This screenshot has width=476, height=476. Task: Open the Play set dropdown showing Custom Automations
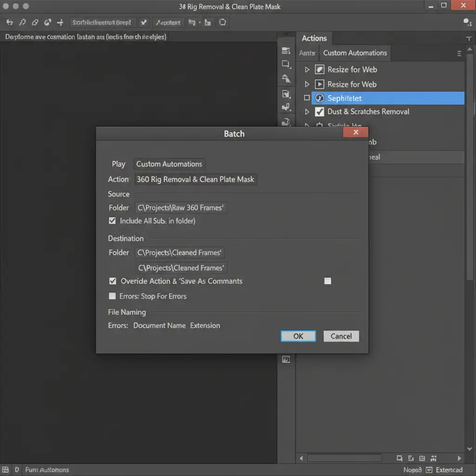tap(169, 164)
